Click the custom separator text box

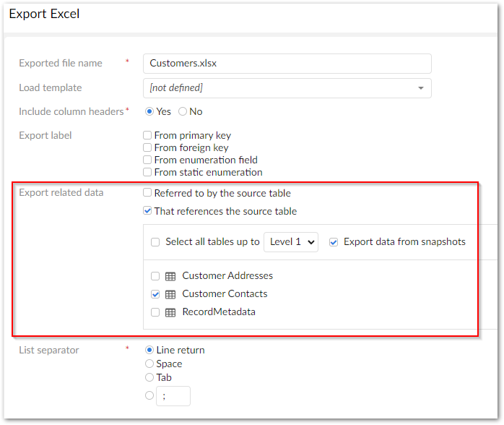173,395
